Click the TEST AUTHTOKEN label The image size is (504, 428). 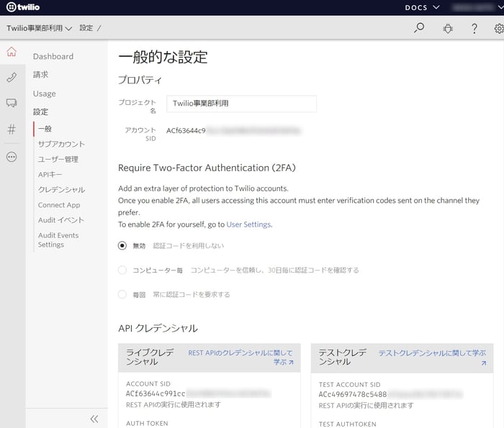coord(348,424)
